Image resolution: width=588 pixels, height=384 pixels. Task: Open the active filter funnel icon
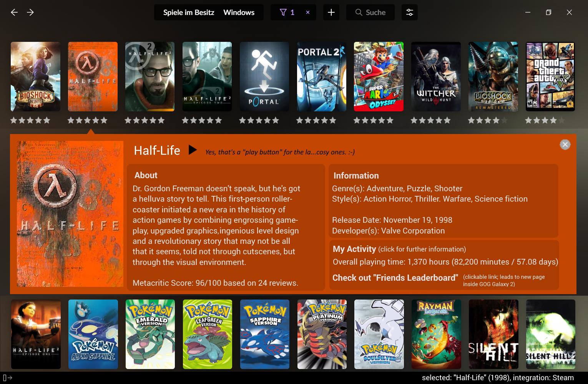pyautogui.click(x=283, y=12)
